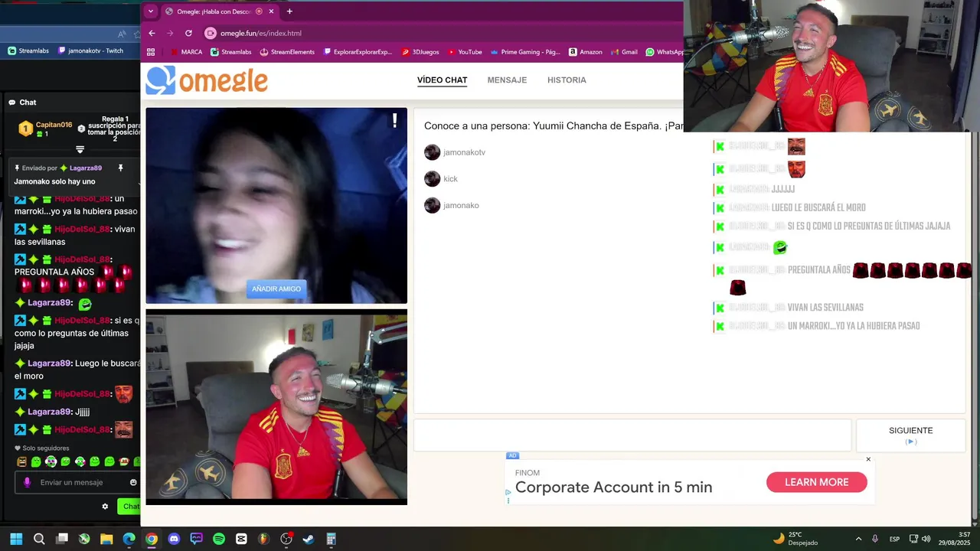Open CapCut from the taskbar
Screen dimensions: 980x551
coord(241,539)
